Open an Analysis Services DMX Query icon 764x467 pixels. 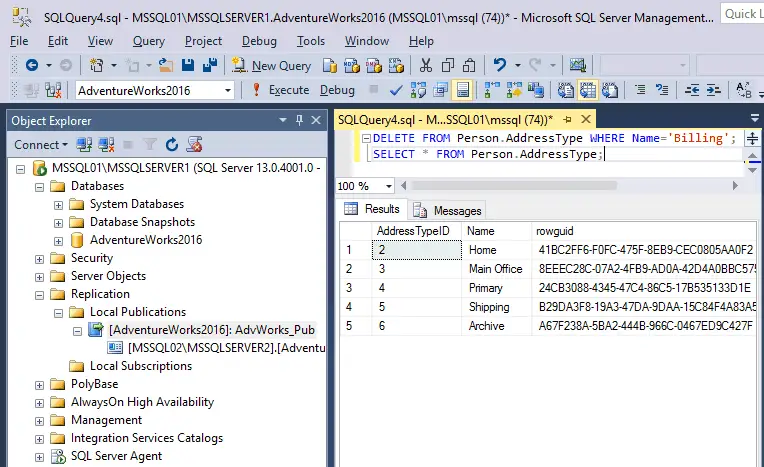point(374,65)
